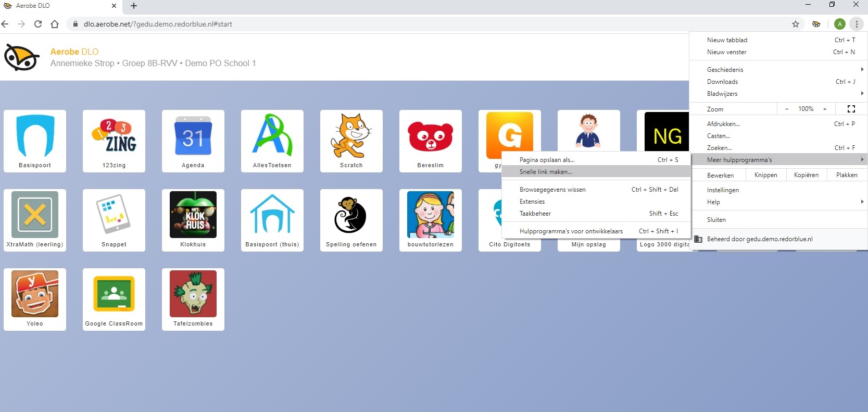This screenshot has height=412, width=868.
Task: Select Sluiten to exit Chrome
Action: point(779,220)
